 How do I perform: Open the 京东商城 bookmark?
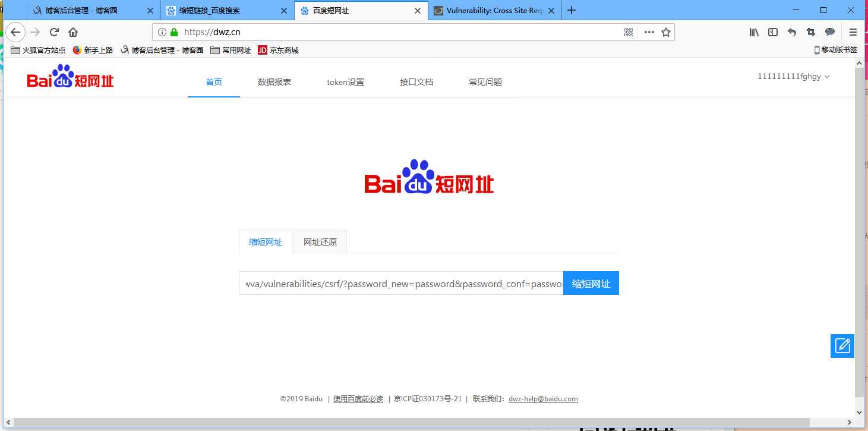pos(278,51)
